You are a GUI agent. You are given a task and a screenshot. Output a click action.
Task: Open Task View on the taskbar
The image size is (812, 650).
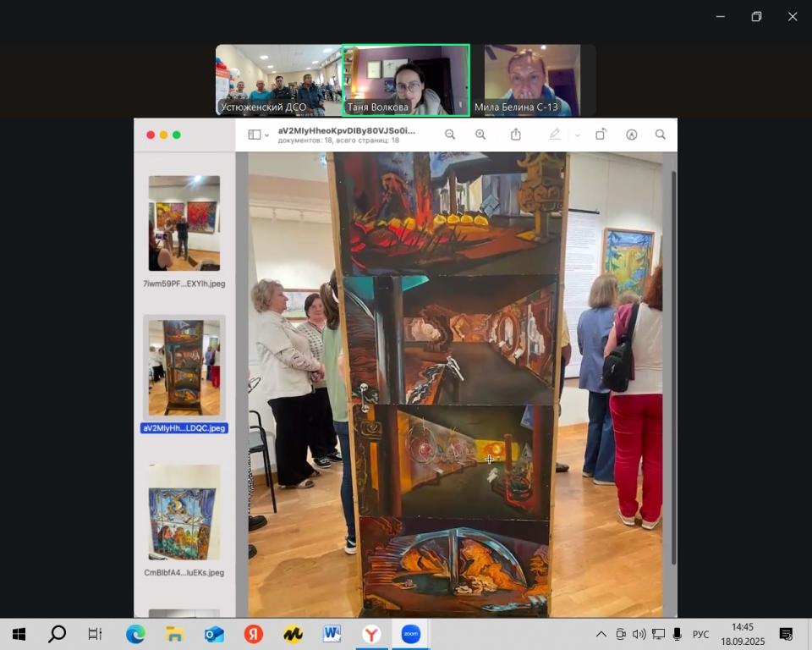[95, 634]
